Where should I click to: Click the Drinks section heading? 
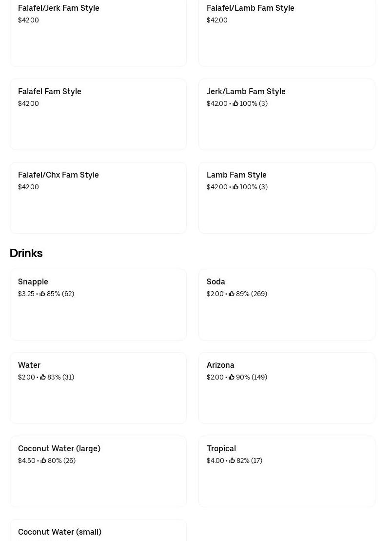pos(26,253)
